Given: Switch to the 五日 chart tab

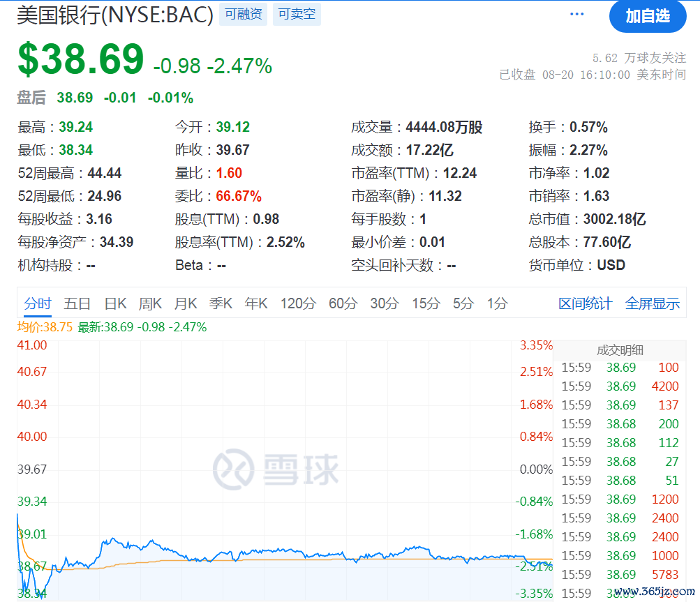Looking at the screenshot, I should coord(77,304).
